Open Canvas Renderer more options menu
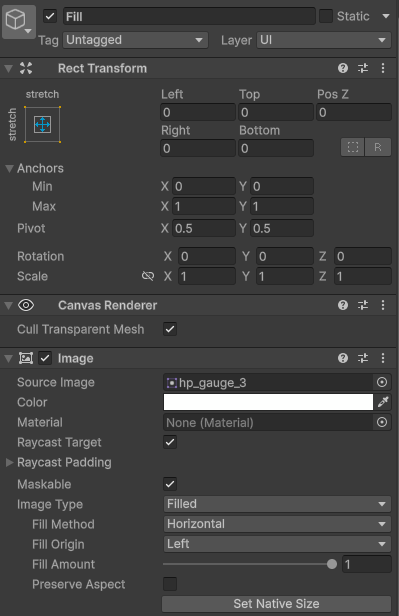Image resolution: width=399 pixels, height=616 pixels. coord(383,305)
